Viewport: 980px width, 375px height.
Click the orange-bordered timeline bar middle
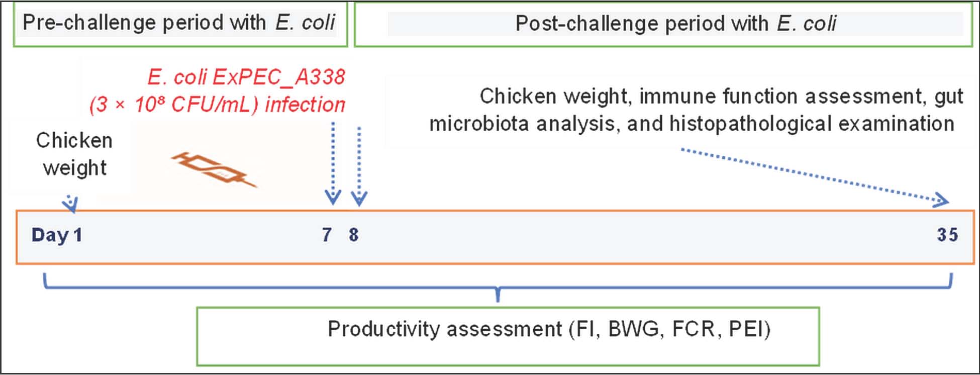(x=495, y=237)
